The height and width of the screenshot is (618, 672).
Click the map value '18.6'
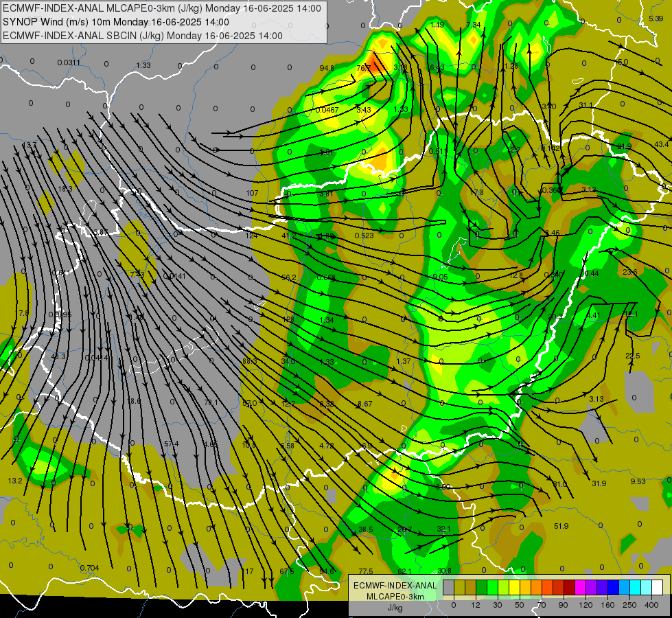pos(134,401)
